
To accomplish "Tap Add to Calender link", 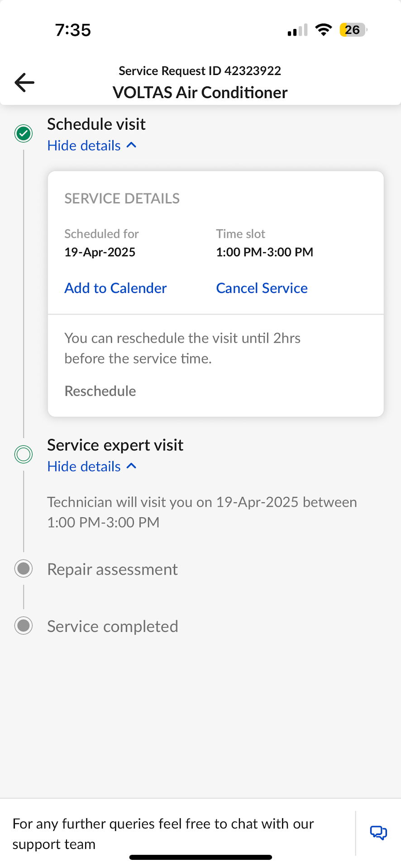I will (x=115, y=288).
